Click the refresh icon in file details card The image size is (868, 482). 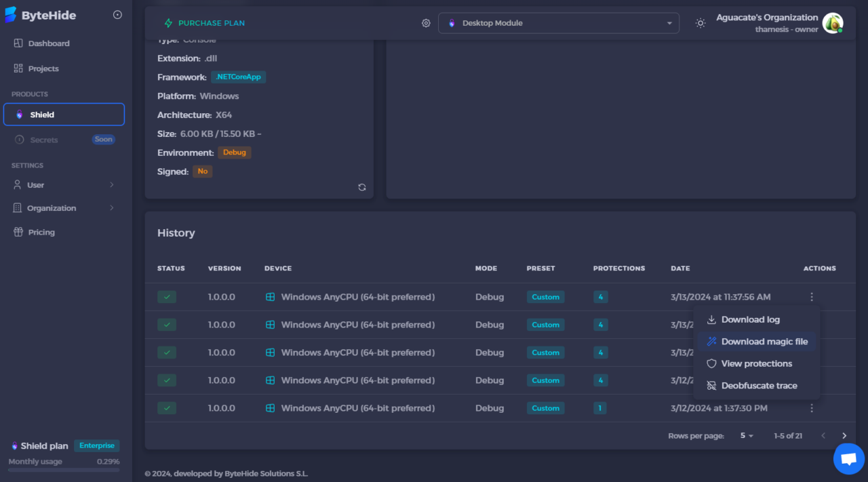(x=362, y=187)
